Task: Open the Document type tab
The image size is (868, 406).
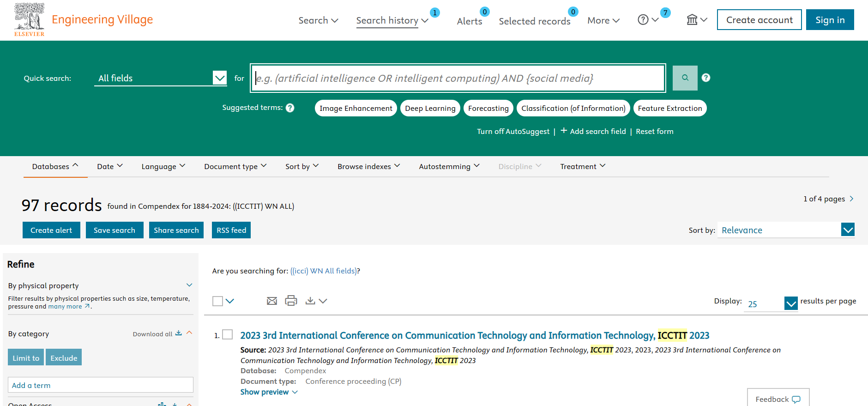Action: tap(235, 166)
